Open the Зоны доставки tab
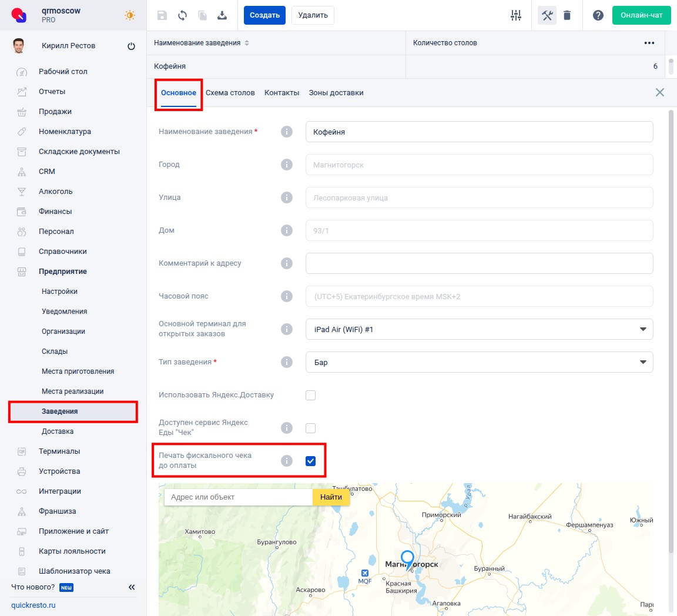This screenshot has height=616, width=677. point(336,93)
